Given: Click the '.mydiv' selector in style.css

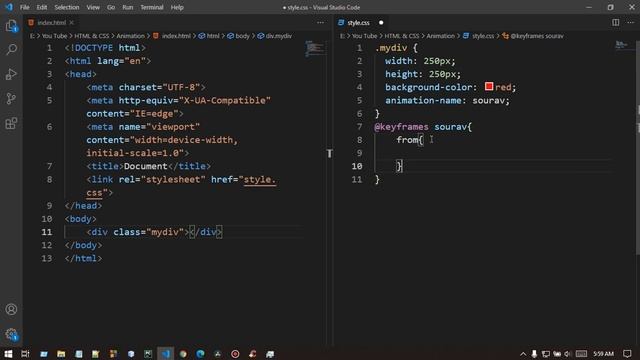Looking at the screenshot, I should click(x=391, y=48).
